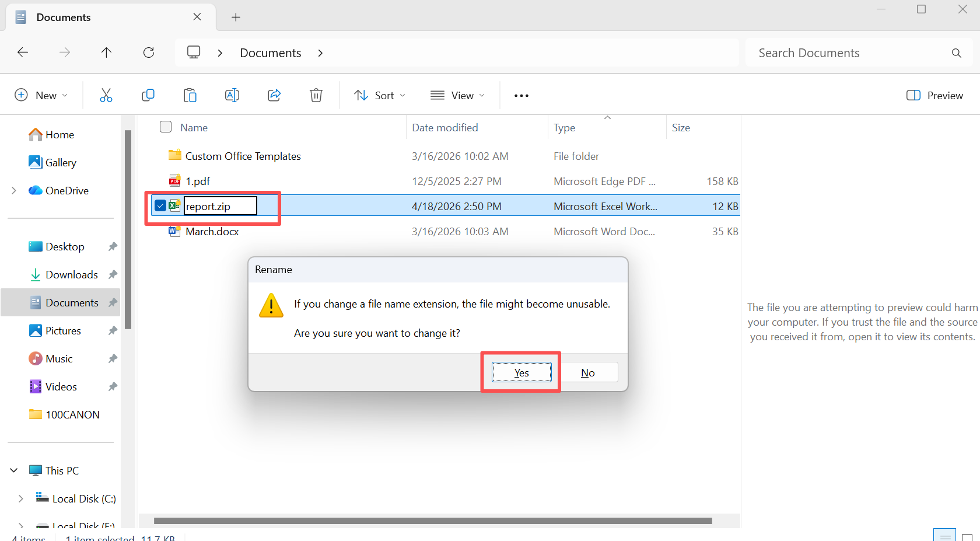Click the Cut scissors icon

[x=106, y=95]
